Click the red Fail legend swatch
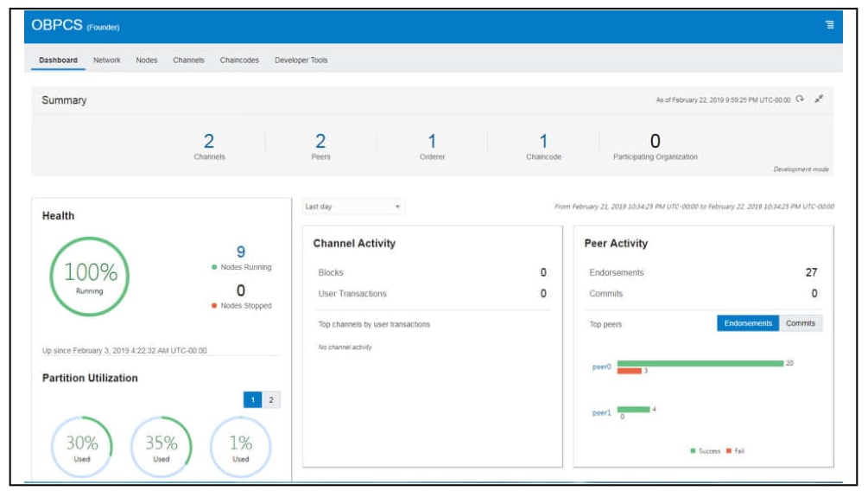The width and height of the screenshot is (868, 497). 729,451
